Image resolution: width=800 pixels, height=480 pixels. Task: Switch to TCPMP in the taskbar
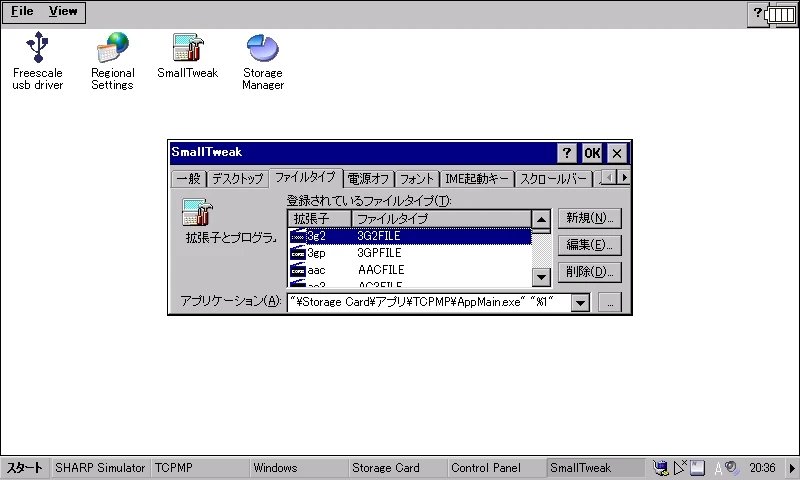(199, 468)
